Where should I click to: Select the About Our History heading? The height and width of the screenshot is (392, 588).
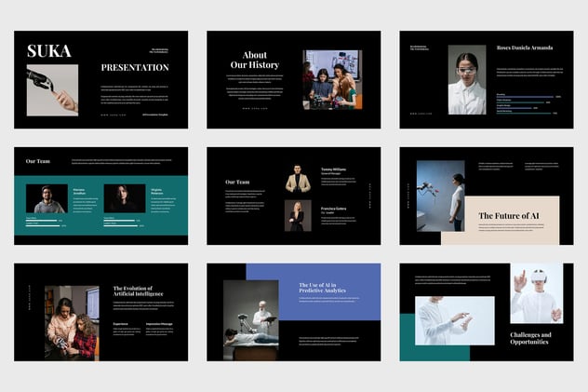pyautogui.click(x=249, y=61)
